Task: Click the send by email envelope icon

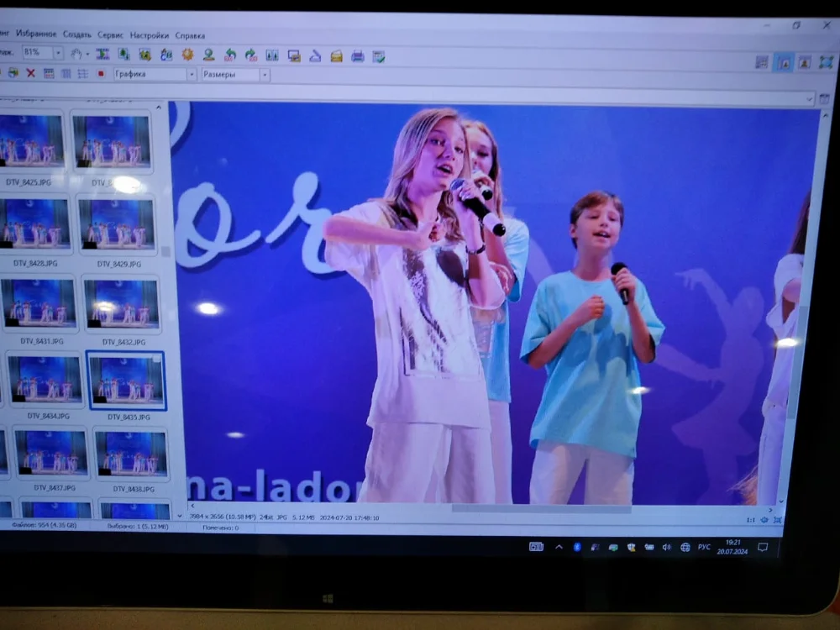Action: coord(336,56)
